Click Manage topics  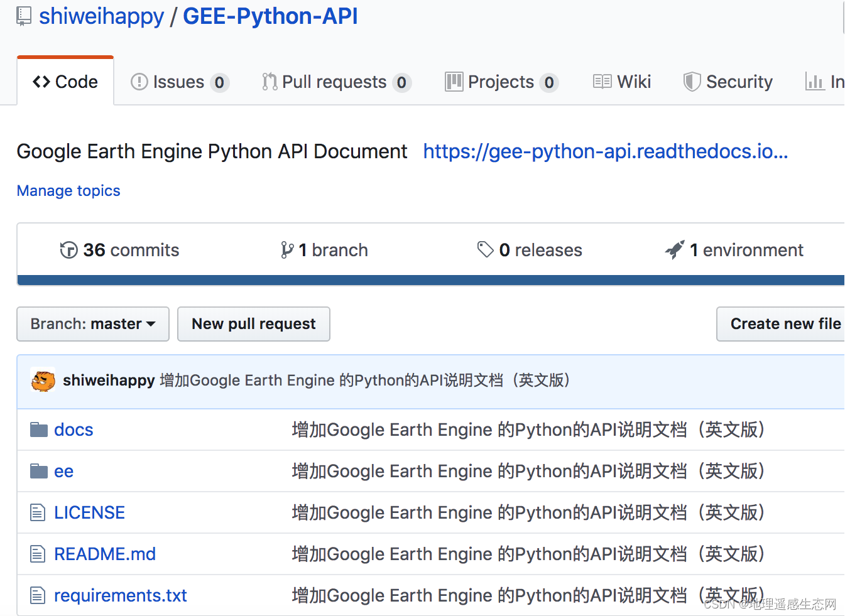click(68, 191)
